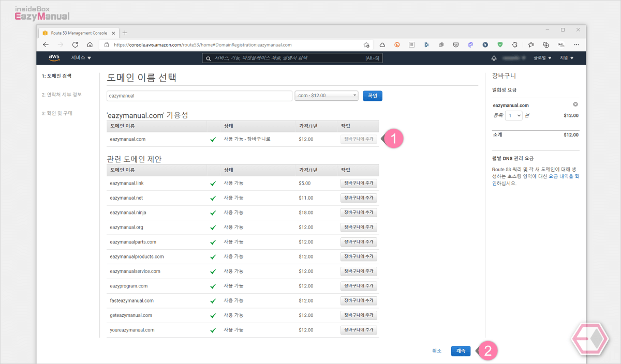Click the 소계 subtotal row in cart

tap(536, 134)
